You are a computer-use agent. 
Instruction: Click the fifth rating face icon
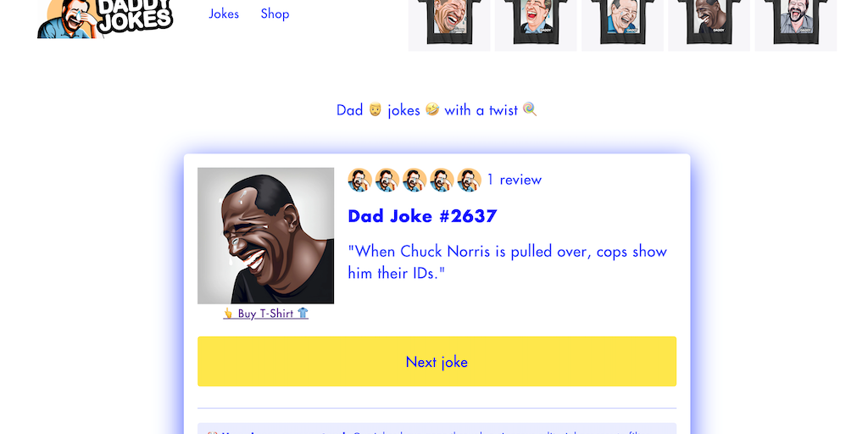469,180
